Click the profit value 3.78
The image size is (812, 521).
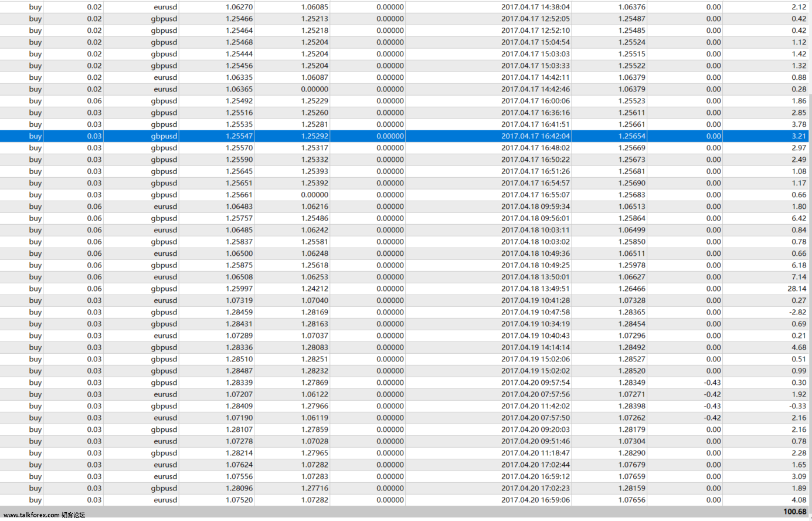[x=799, y=124]
